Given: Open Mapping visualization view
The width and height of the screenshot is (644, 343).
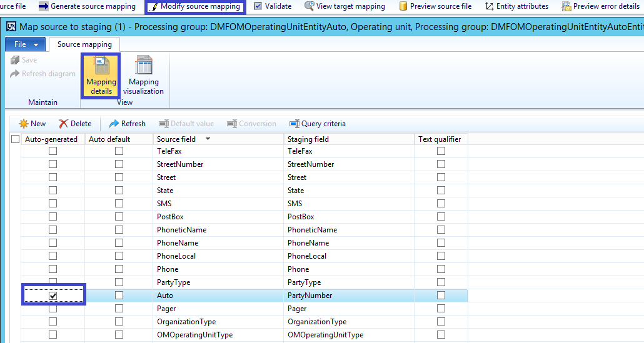Looking at the screenshot, I should [x=143, y=76].
